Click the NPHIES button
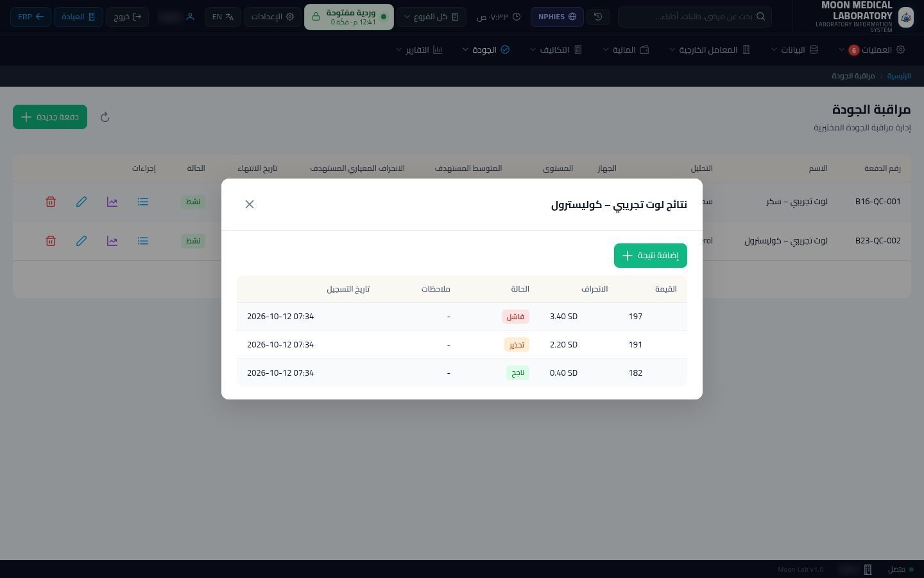 pyautogui.click(x=556, y=17)
